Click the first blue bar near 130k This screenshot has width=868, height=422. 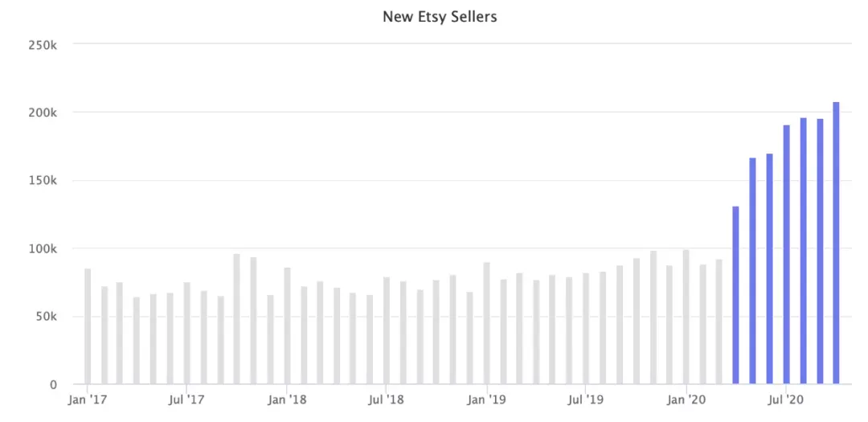tap(735, 295)
